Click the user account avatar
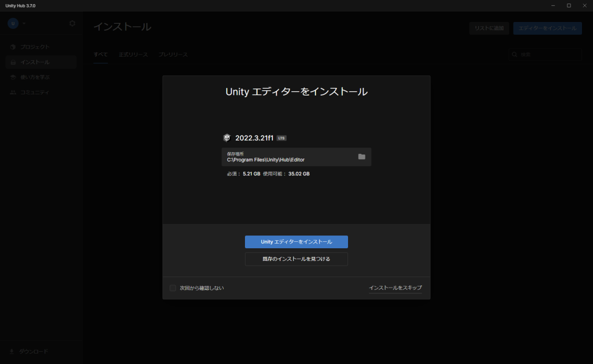Screen dimensions: 593x364 (13, 23)
